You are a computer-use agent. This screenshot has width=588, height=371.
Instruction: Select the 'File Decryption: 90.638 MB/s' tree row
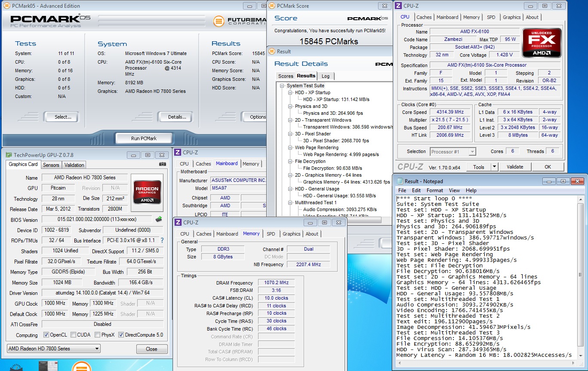pos(332,168)
